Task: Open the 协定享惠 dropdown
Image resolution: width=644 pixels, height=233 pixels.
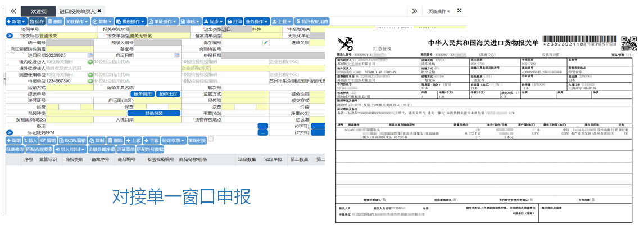Action: click(174, 140)
